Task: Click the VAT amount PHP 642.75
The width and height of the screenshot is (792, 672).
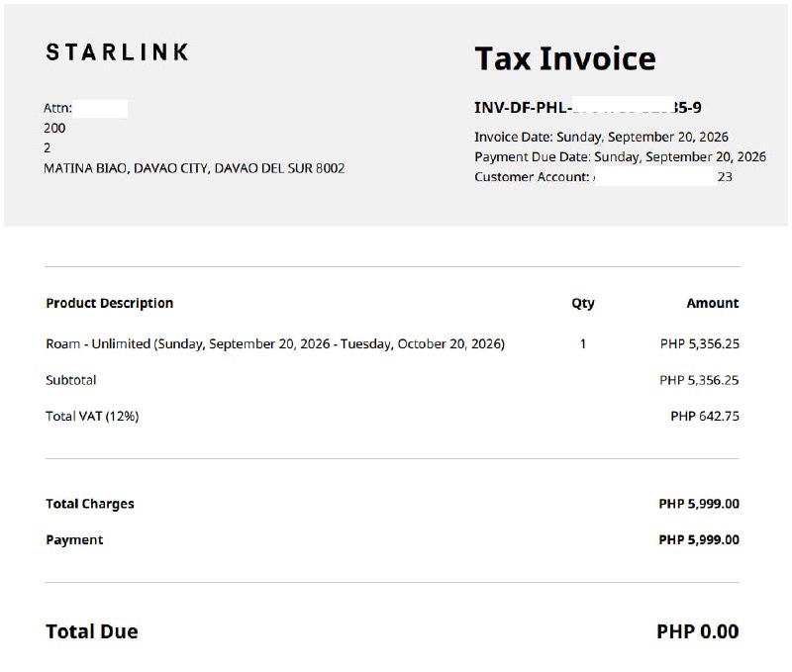Action: coord(705,416)
